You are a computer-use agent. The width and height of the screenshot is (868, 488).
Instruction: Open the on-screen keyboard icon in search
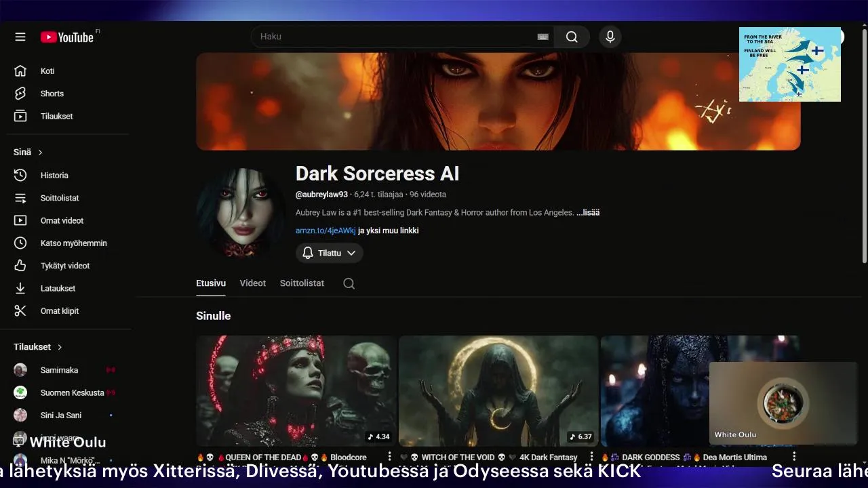coord(542,37)
